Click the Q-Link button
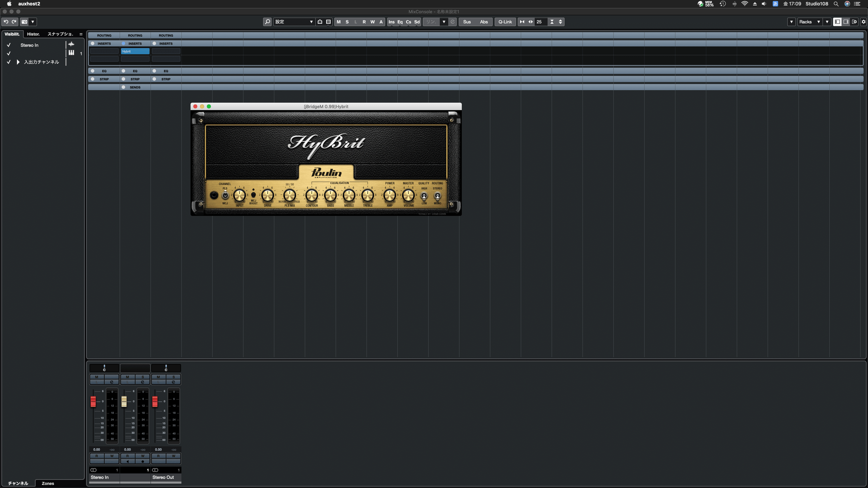The image size is (868, 488). (x=505, y=22)
